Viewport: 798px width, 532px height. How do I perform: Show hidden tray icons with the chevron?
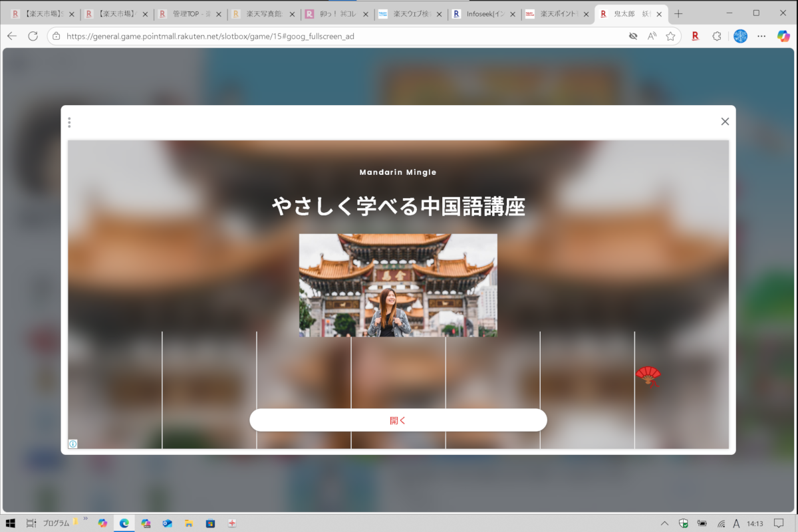click(664, 523)
